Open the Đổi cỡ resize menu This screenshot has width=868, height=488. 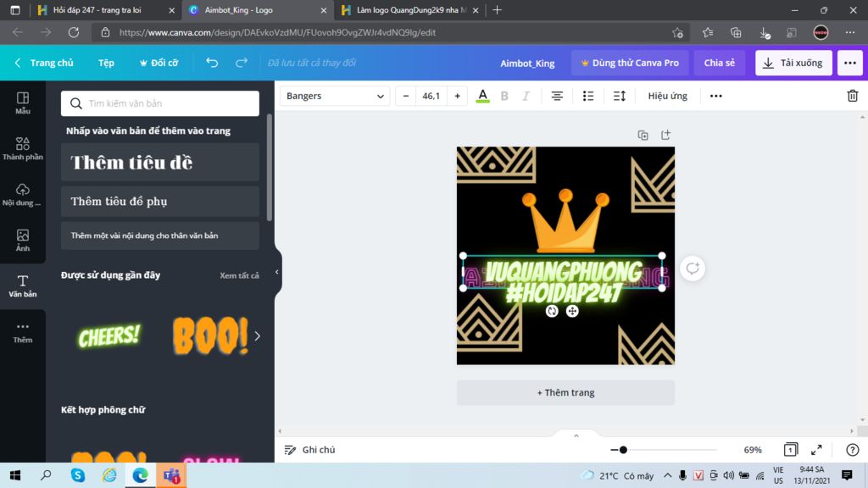(x=159, y=63)
